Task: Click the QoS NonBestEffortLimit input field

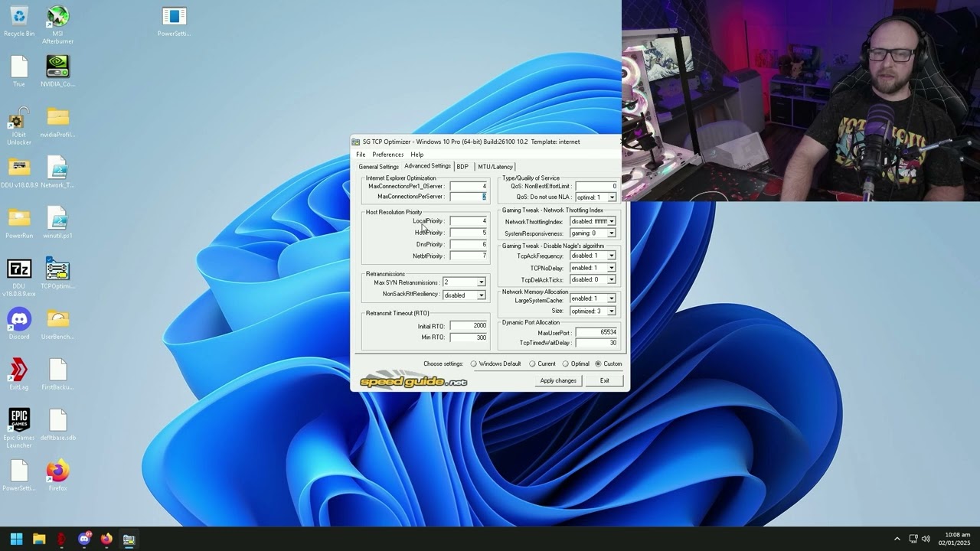Action: pos(596,186)
